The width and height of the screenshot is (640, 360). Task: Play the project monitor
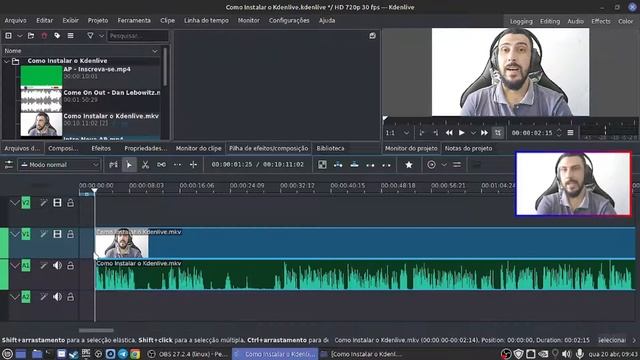tap(461, 133)
